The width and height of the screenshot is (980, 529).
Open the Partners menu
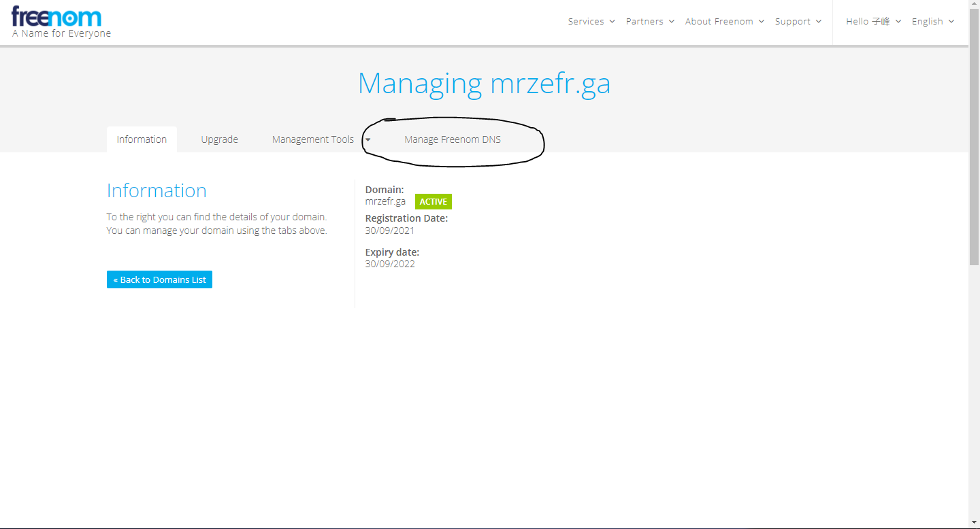point(649,22)
